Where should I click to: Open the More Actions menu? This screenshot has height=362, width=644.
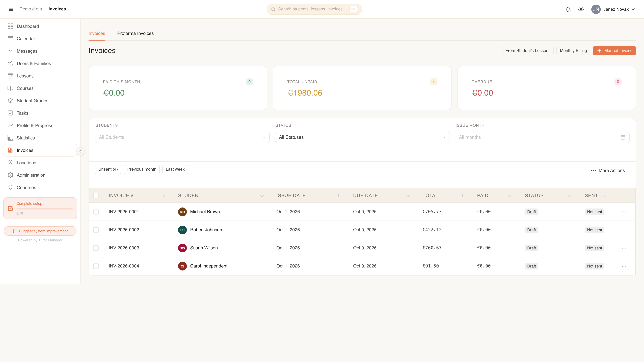608,171
